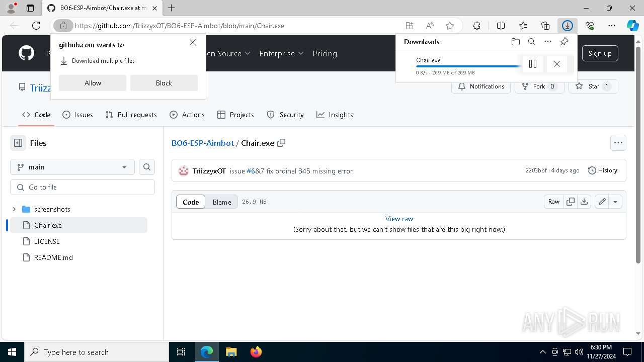Open main branch dropdown
644x362 pixels.
pos(72,167)
